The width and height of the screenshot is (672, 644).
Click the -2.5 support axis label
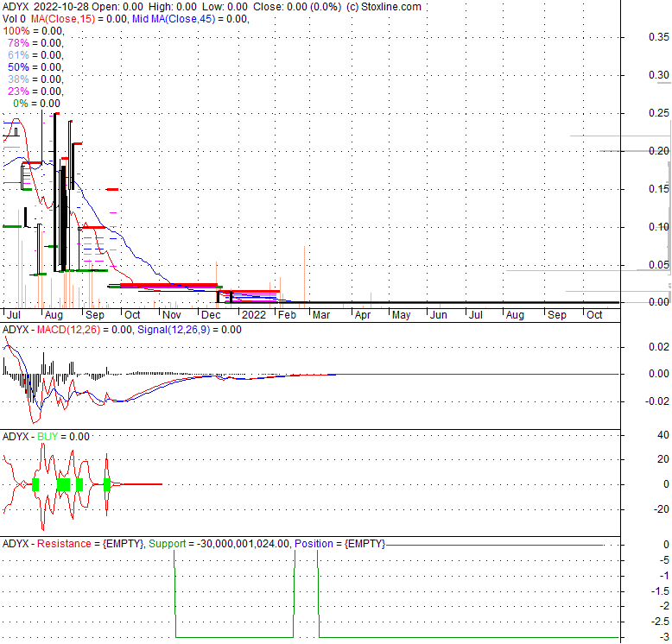(660, 622)
